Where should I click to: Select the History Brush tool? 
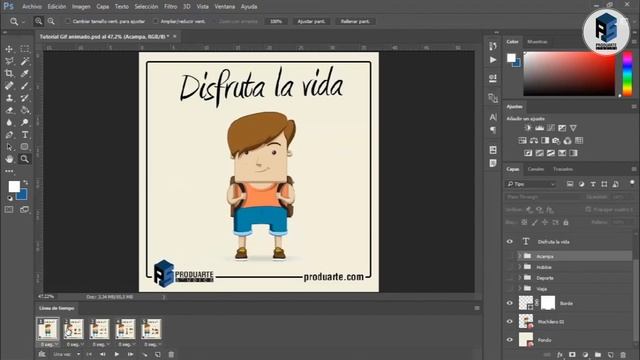pos(25,98)
